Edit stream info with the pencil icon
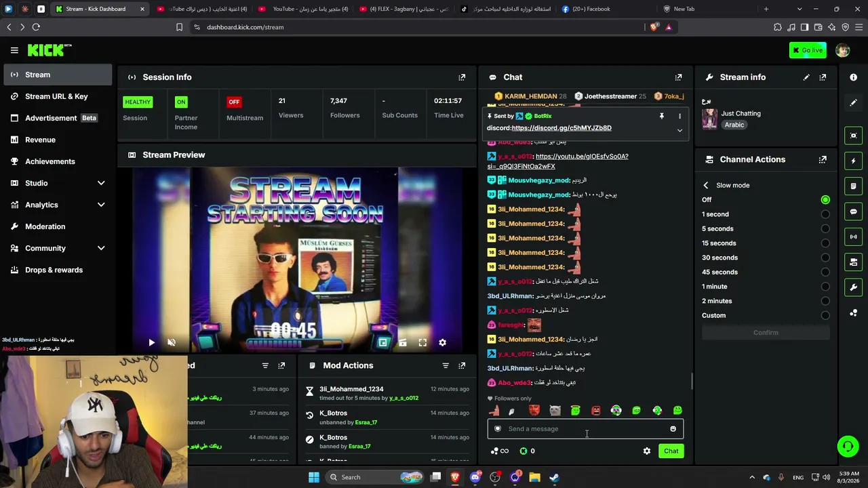This screenshot has width=868, height=488. pyautogui.click(x=806, y=77)
